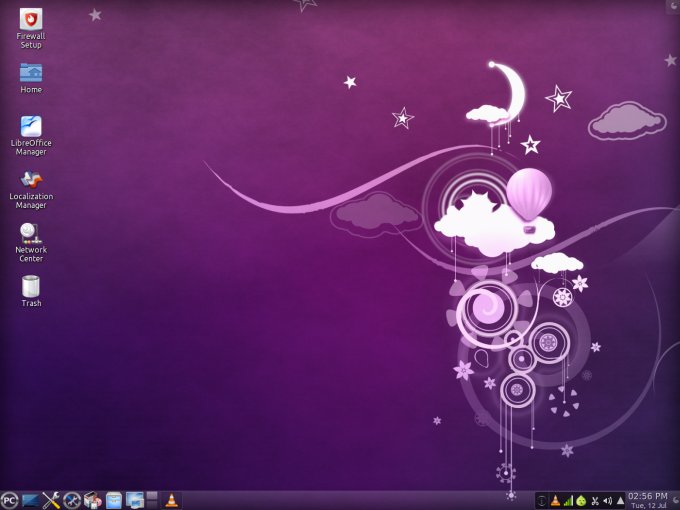Click the 02:56 PM clock
Image resolution: width=680 pixels, height=510 pixels.
tap(648, 496)
